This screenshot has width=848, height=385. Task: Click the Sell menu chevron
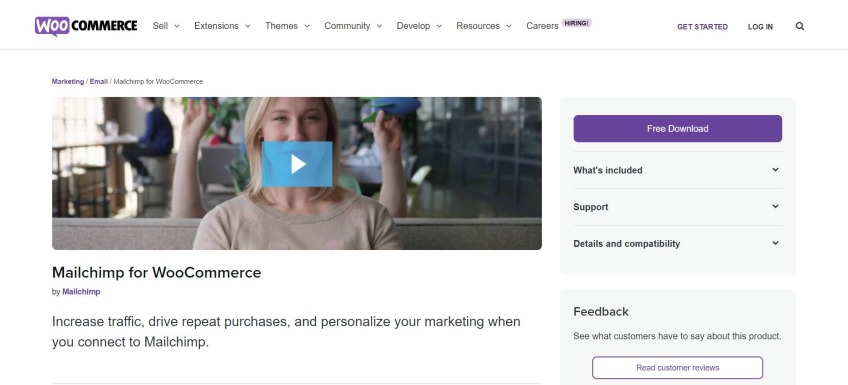177,26
